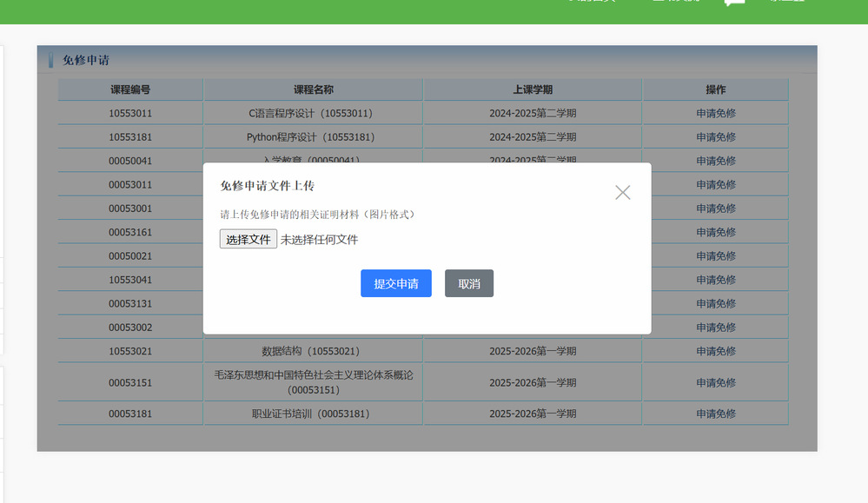Click the 课程名称 column header
Image resolution: width=868 pixels, height=503 pixels.
pyautogui.click(x=313, y=89)
